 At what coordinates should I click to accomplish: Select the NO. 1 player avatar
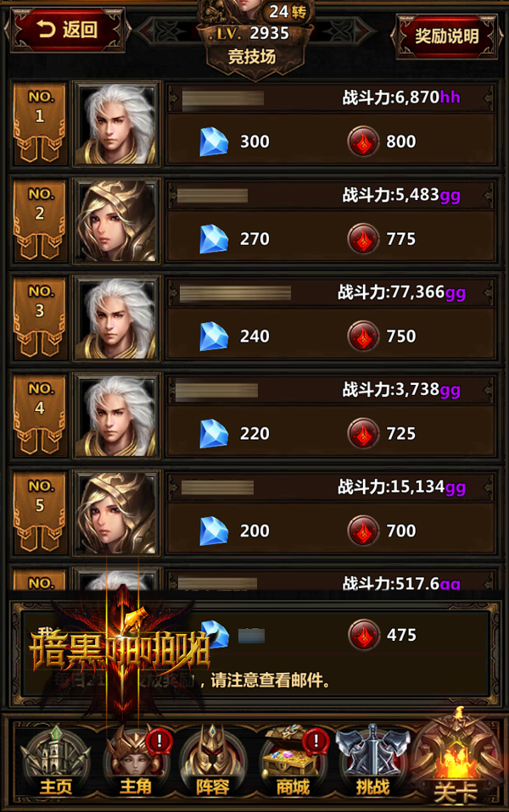[x=116, y=124]
